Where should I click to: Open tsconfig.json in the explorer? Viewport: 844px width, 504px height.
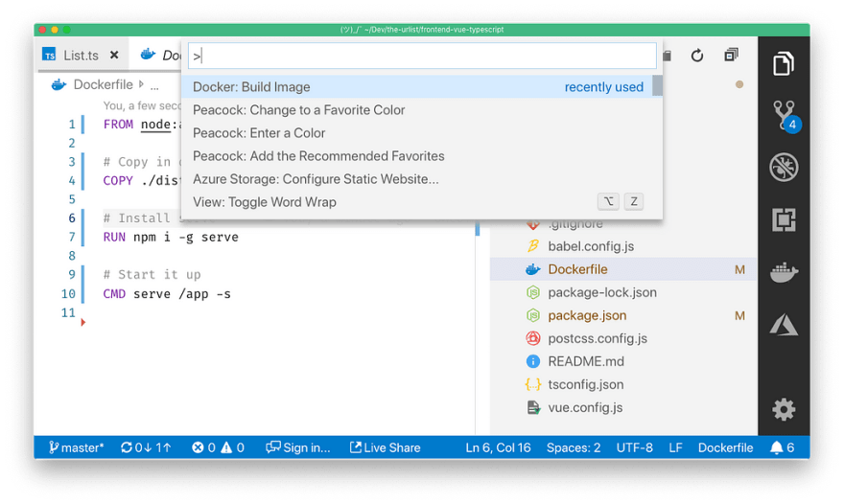point(623,384)
